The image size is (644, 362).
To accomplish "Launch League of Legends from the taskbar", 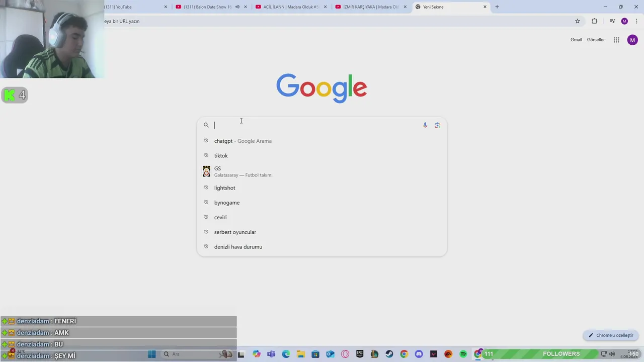I will [374, 354].
